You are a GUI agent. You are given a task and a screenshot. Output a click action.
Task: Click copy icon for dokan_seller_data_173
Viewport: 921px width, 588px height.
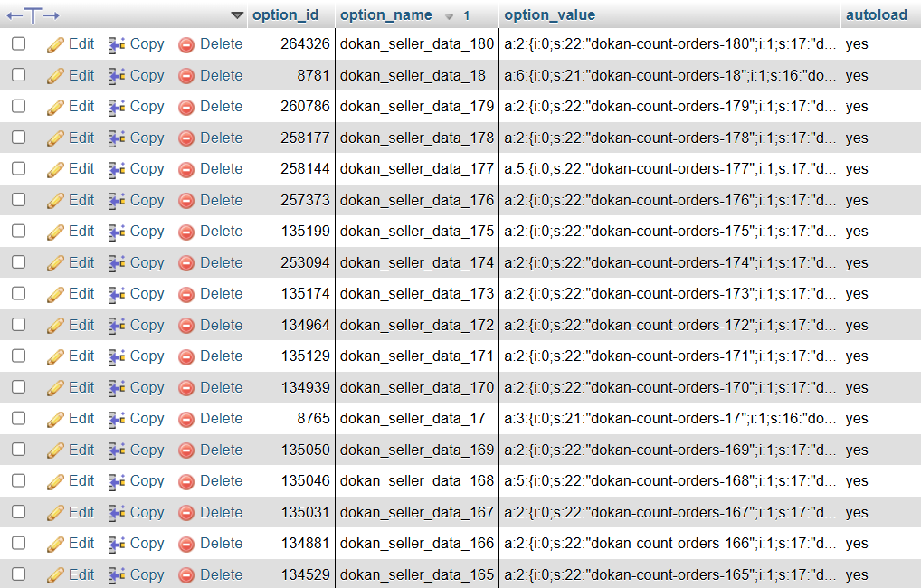117,294
